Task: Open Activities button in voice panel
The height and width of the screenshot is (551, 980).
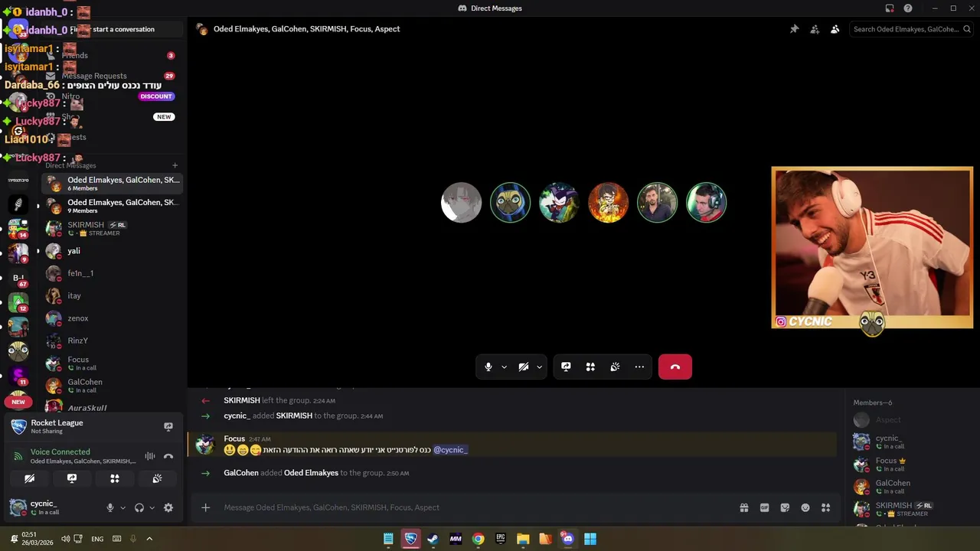Action: pyautogui.click(x=115, y=478)
